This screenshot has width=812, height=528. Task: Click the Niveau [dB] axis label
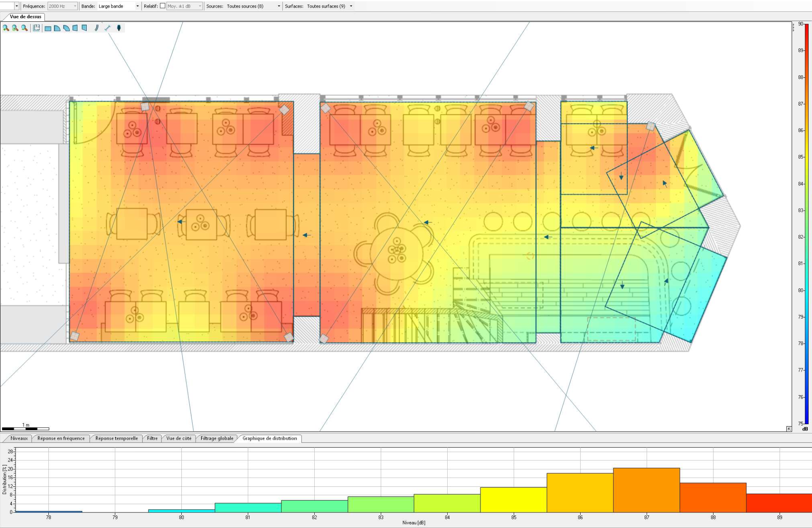coord(414,523)
